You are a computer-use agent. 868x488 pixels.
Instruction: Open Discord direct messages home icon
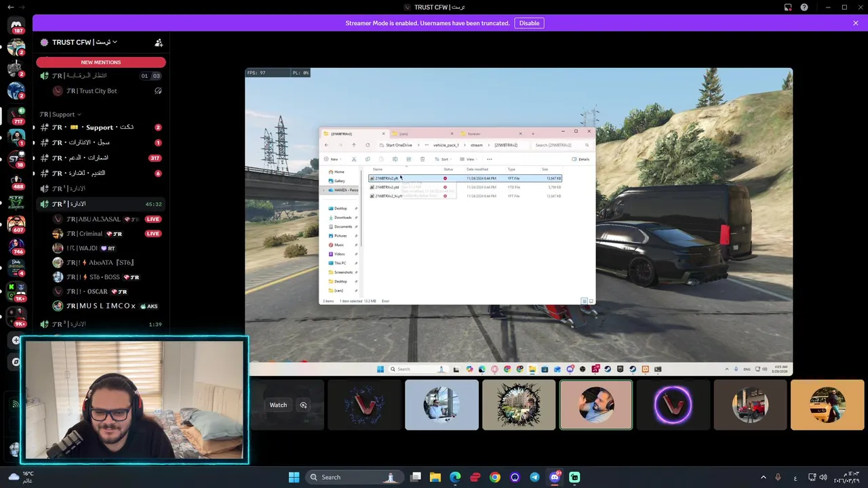pyautogui.click(x=16, y=24)
